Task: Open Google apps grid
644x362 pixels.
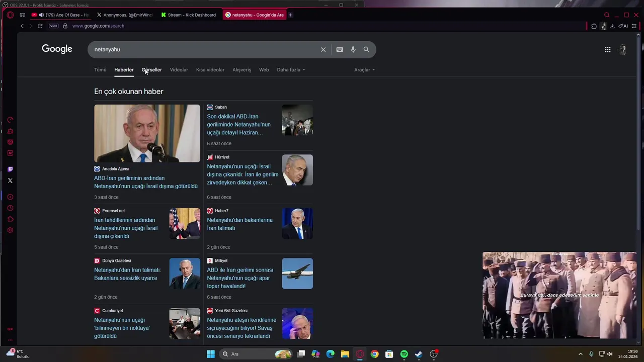Action: coord(608,49)
